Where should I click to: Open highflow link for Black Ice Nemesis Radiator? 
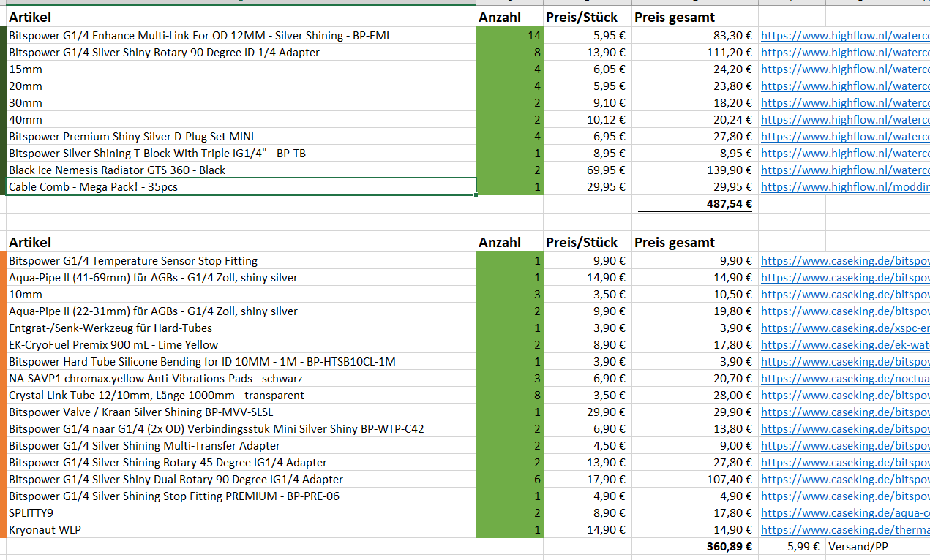click(845, 170)
